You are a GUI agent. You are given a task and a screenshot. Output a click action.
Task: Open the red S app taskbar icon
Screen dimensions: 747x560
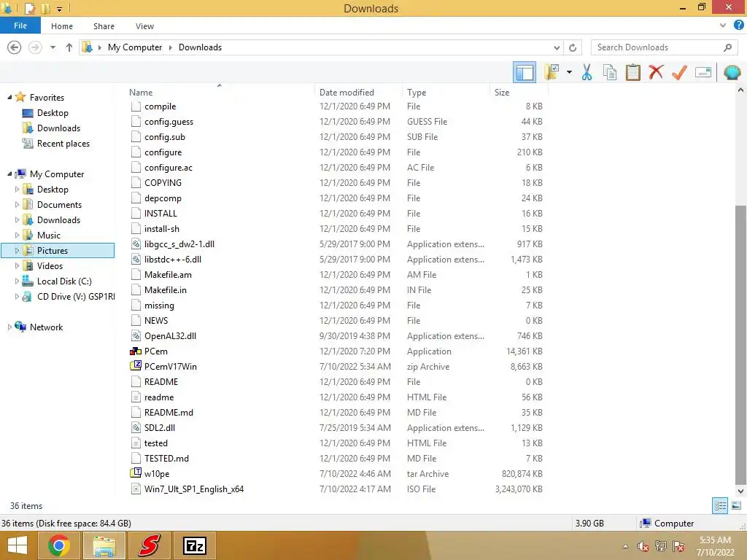(x=150, y=545)
